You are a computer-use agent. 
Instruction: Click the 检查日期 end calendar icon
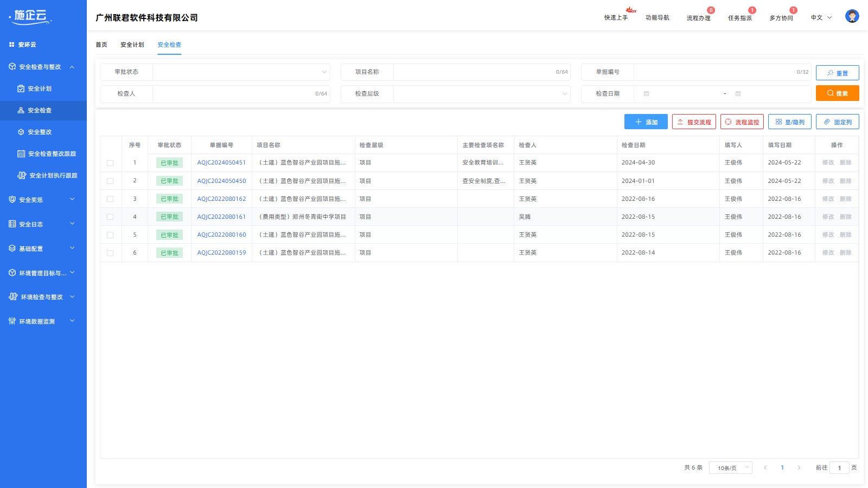[x=738, y=93]
